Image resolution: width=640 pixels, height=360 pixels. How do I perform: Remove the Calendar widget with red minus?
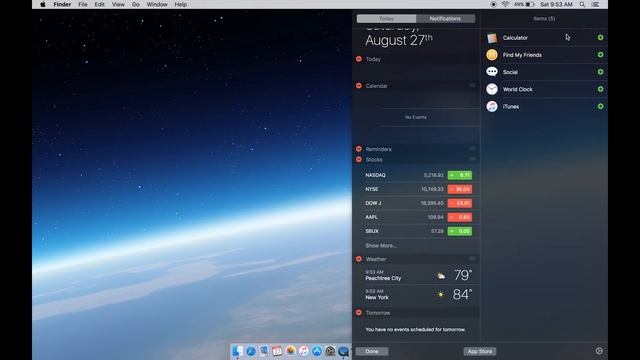click(x=359, y=86)
